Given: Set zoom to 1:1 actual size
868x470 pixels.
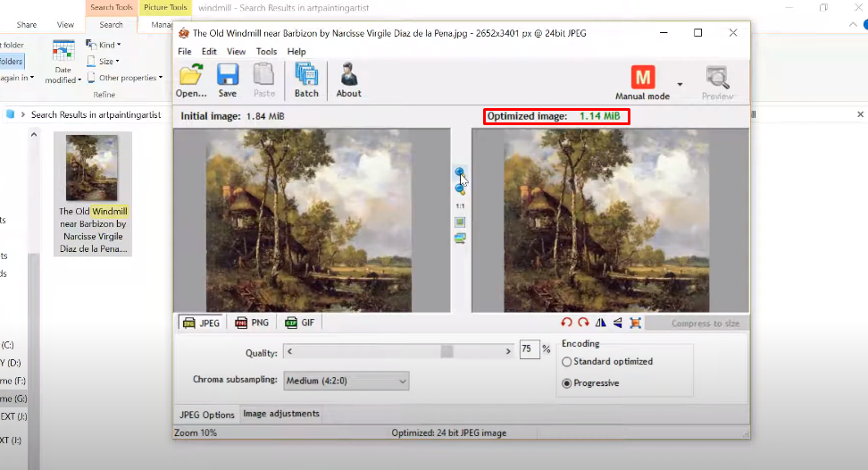Looking at the screenshot, I should pos(460,206).
